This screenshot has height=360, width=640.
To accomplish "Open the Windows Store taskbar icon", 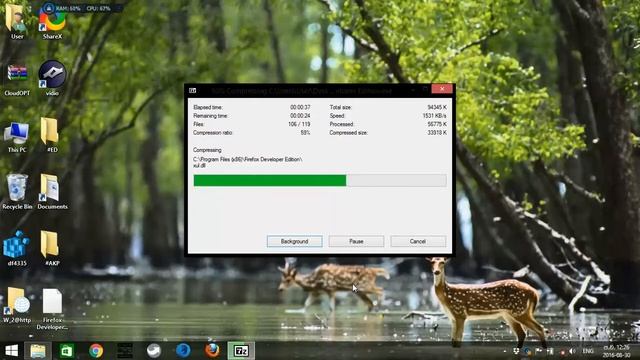I will [x=67, y=351].
